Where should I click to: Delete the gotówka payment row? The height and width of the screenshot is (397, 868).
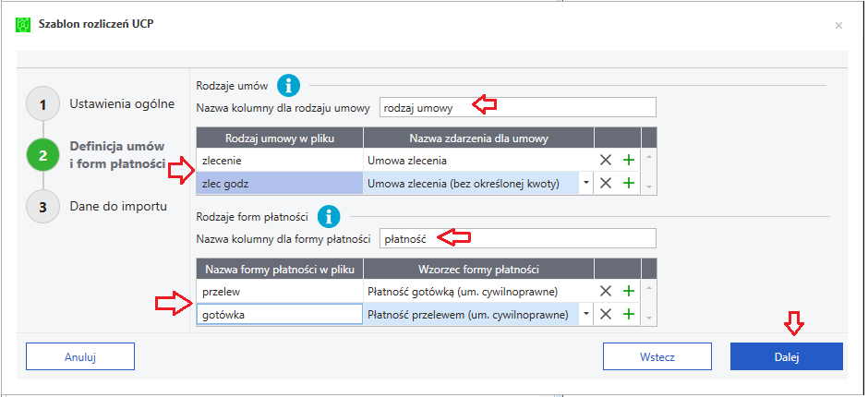pyautogui.click(x=606, y=314)
